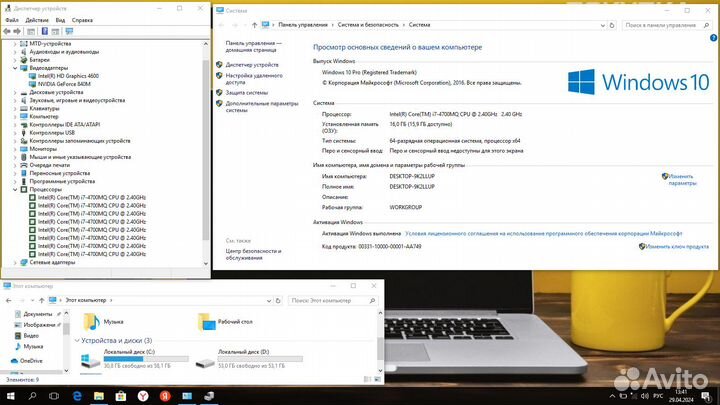
Task: Select the Сетевые адаптеры tree item
Action: 52,262
